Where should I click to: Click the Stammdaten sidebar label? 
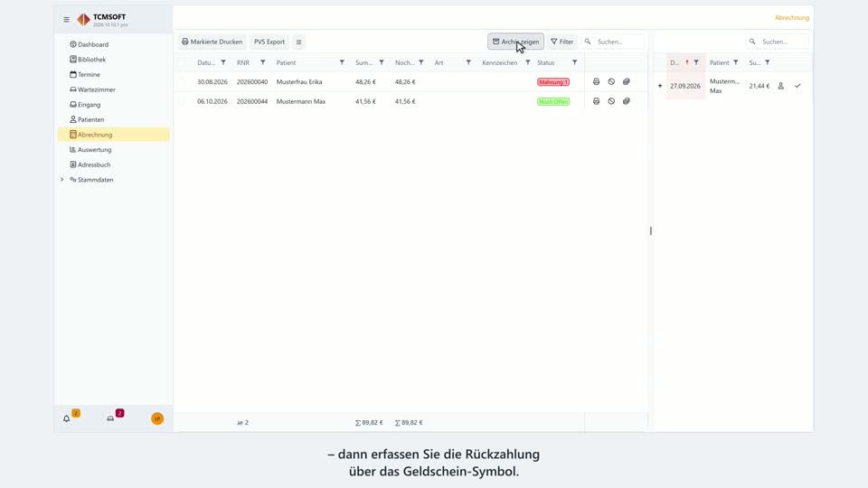[x=95, y=179]
